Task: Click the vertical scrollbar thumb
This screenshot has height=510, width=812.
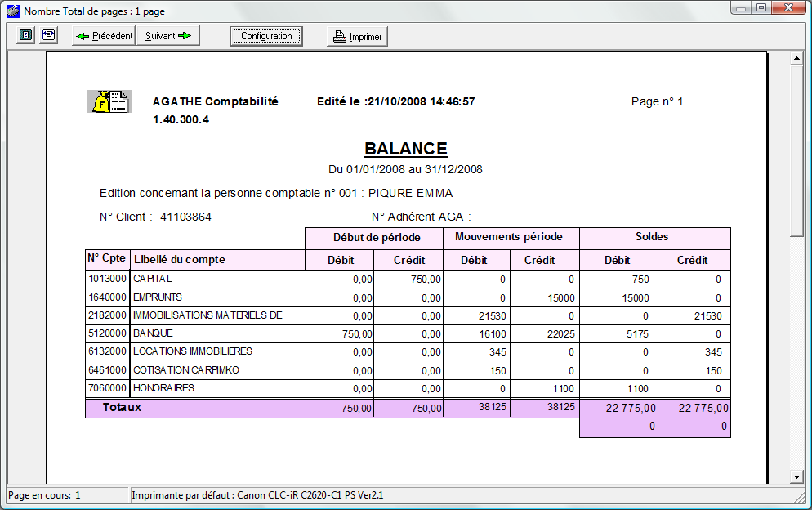Action: 796,151
